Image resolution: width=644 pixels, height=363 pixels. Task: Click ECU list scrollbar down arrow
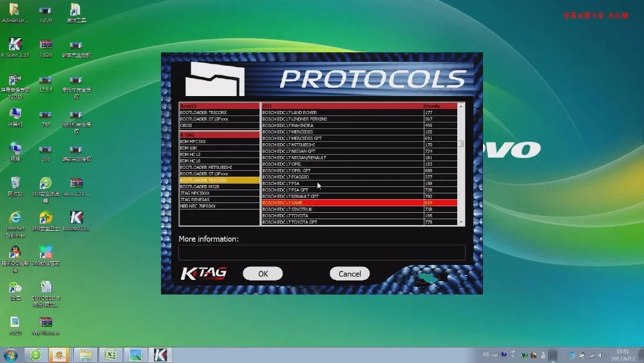point(461,222)
